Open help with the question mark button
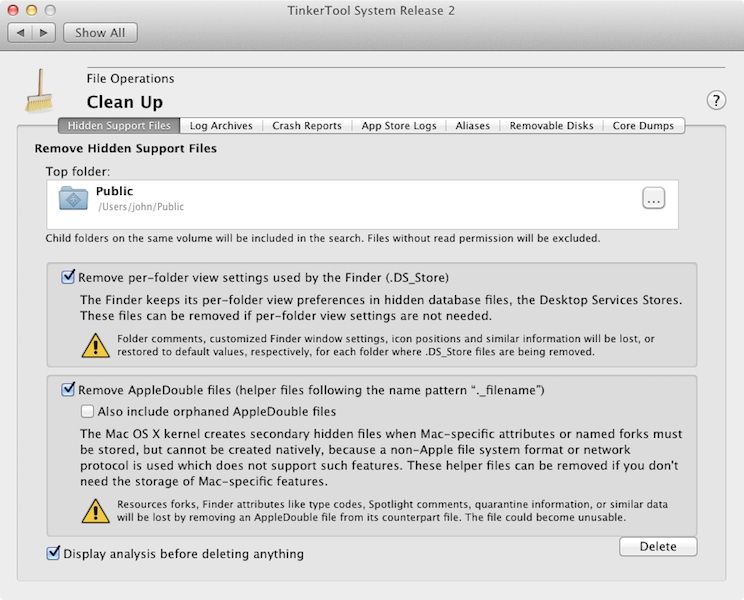 tap(716, 99)
